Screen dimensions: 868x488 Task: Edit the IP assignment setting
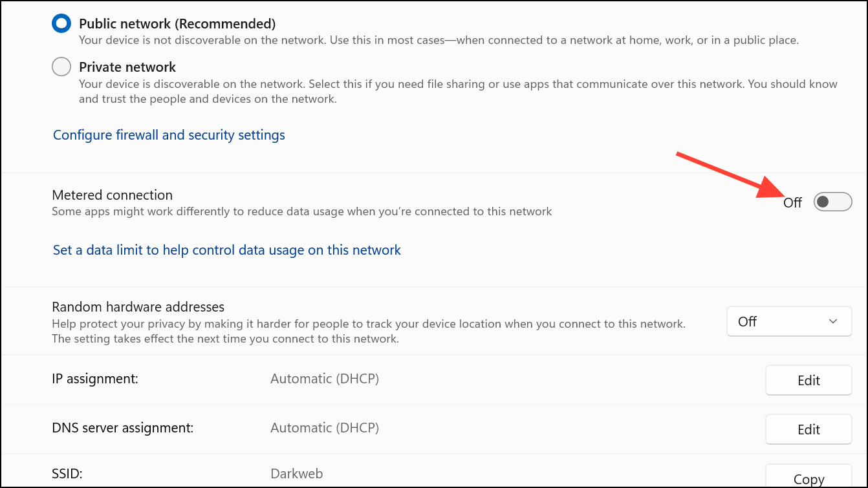pos(808,380)
